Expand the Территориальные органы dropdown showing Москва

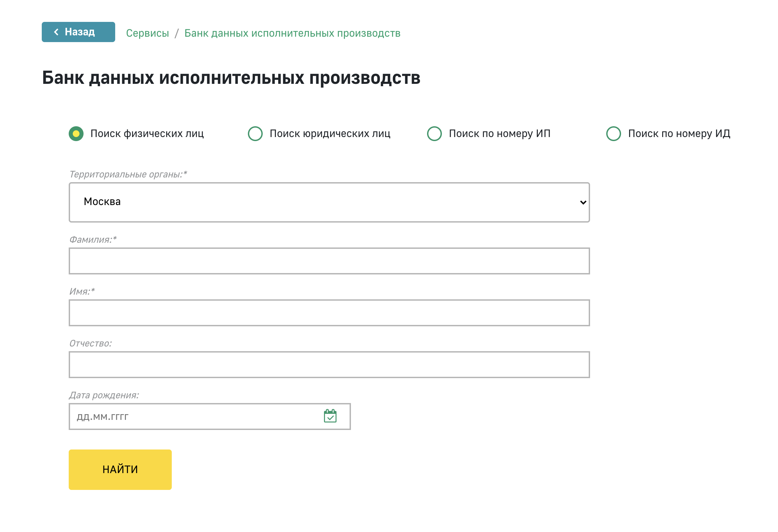point(329,202)
